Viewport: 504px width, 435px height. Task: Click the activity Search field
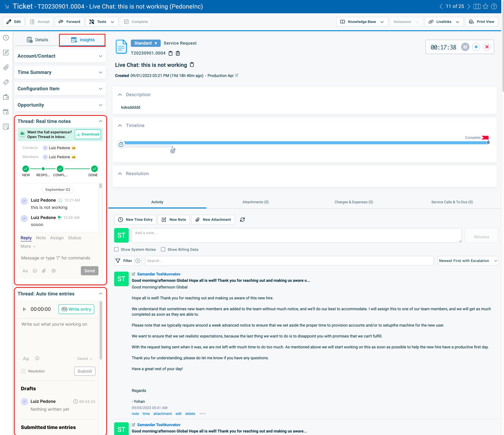289,261
